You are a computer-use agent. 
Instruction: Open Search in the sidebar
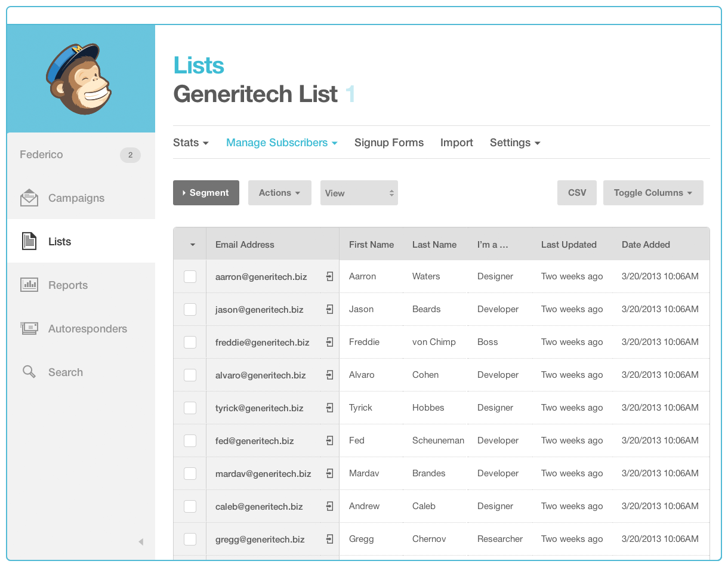[81, 372]
